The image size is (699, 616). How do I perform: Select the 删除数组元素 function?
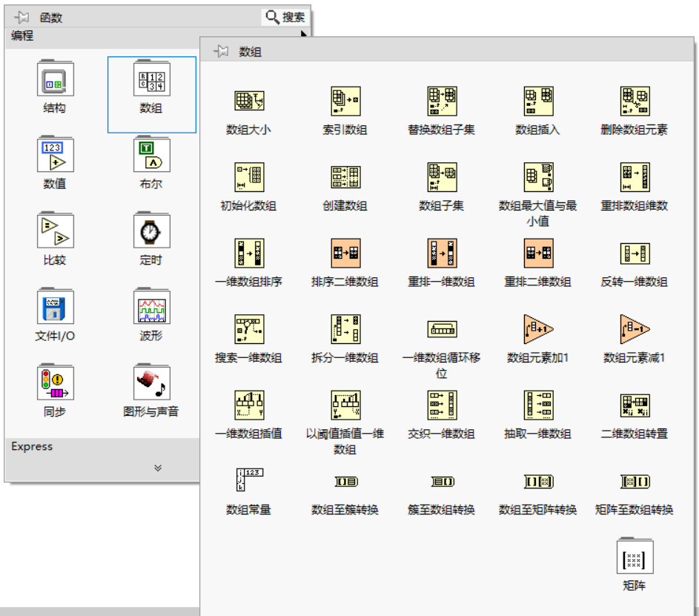tap(635, 101)
